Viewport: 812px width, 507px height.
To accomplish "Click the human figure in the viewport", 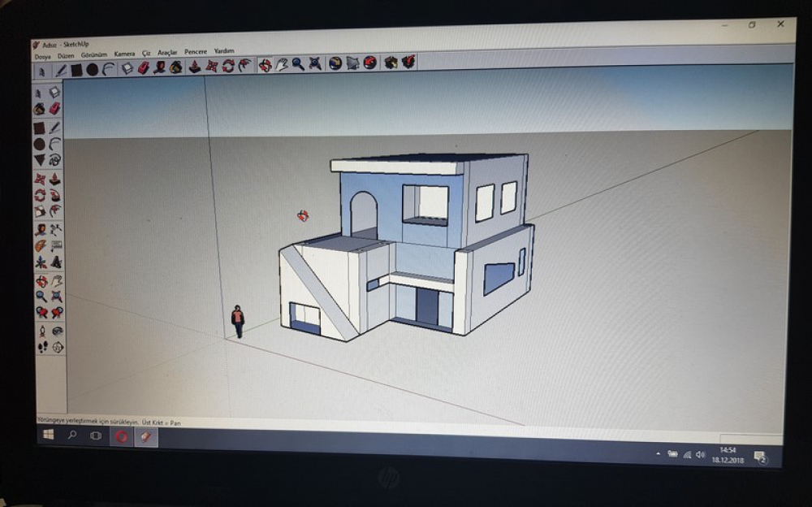I will (238, 322).
